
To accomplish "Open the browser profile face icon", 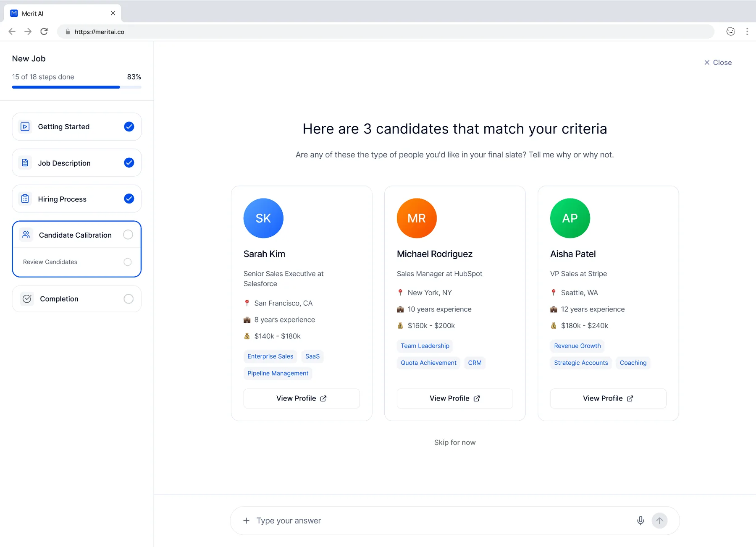I will click(x=730, y=31).
